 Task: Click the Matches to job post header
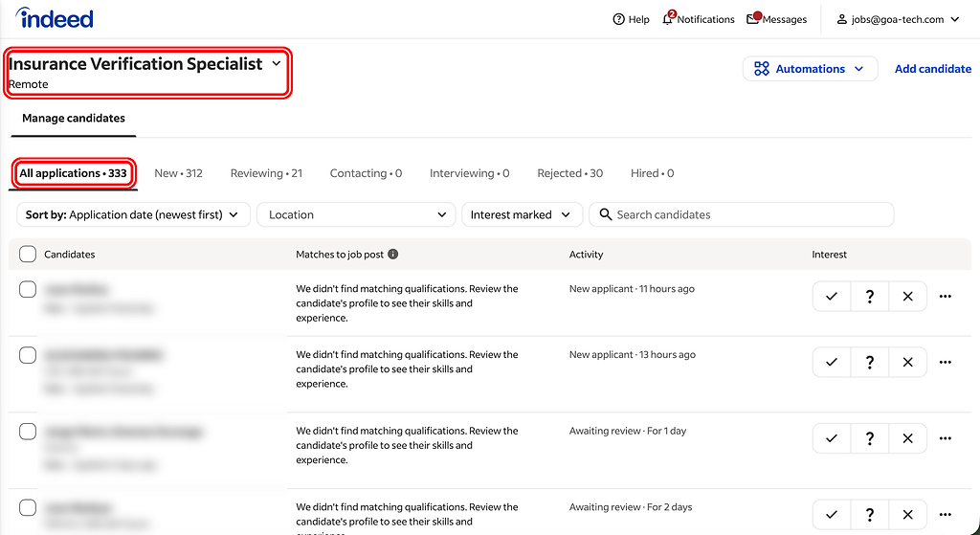pos(340,255)
